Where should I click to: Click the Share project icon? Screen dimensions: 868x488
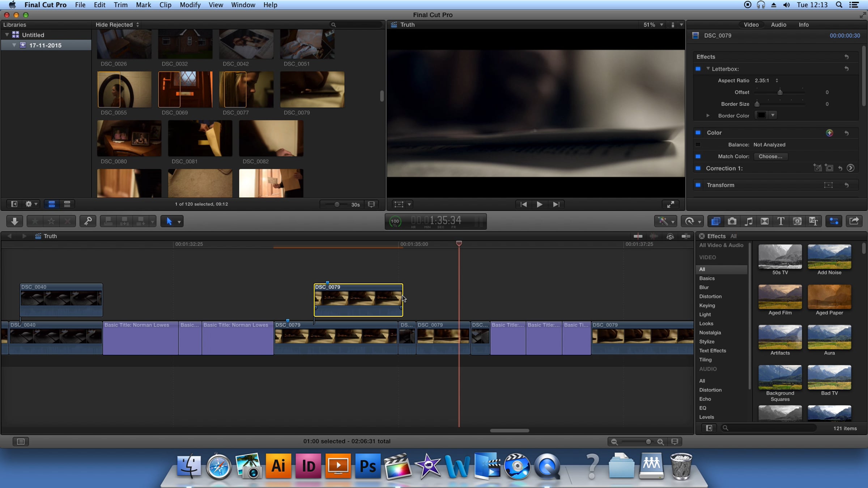tap(854, 221)
